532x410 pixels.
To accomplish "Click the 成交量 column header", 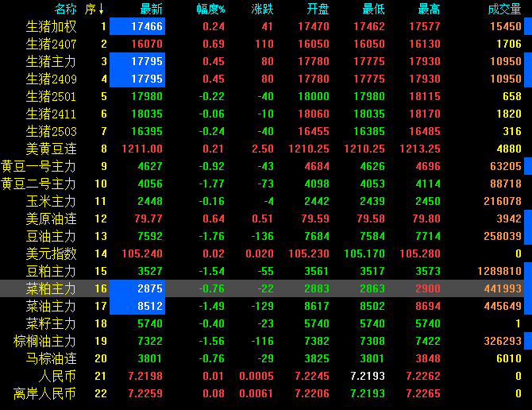I will pyautogui.click(x=504, y=9).
